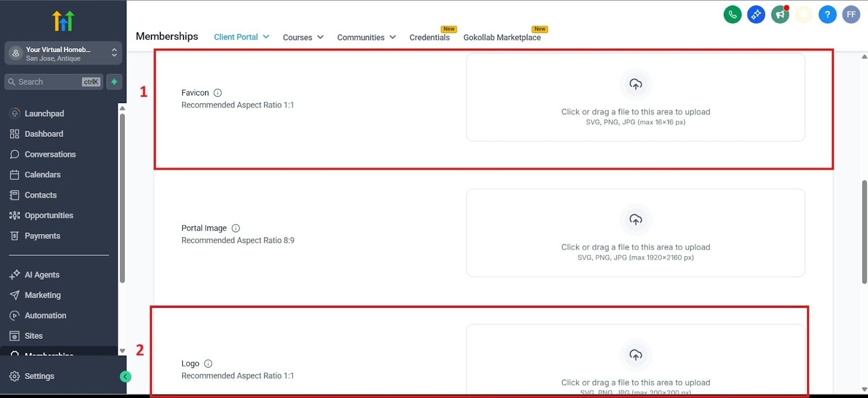This screenshot has height=398, width=868.
Task: Open the Gokollab Marketplace tab
Action: (502, 37)
